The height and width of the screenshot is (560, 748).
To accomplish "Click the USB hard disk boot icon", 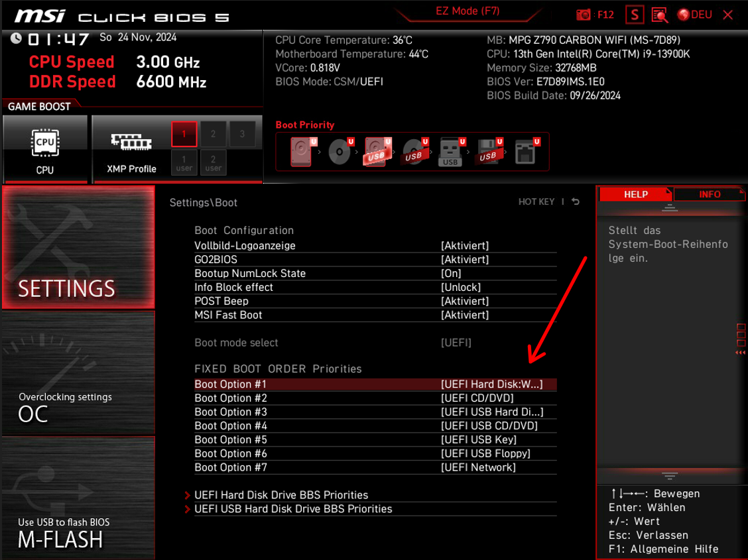I will pyautogui.click(x=378, y=152).
